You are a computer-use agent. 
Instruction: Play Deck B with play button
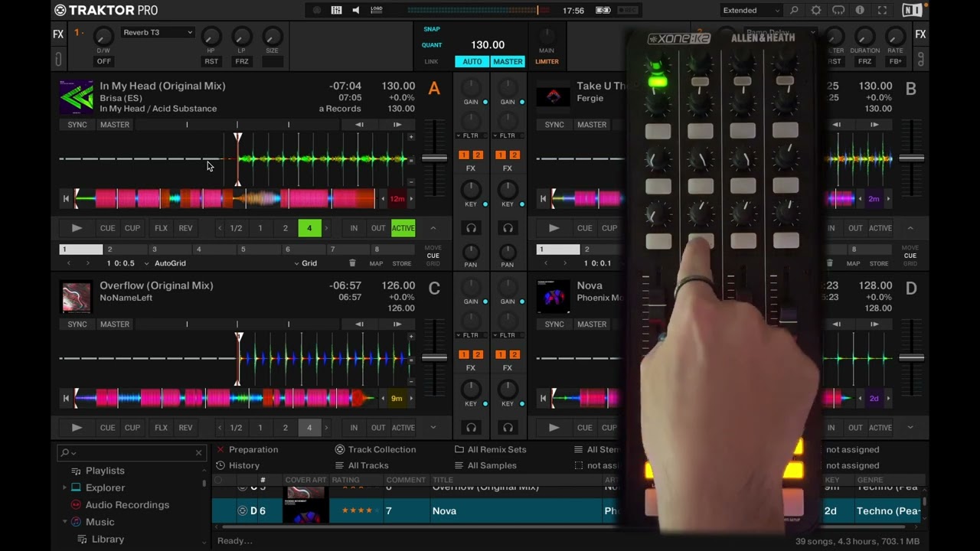click(x=554, y=228)
